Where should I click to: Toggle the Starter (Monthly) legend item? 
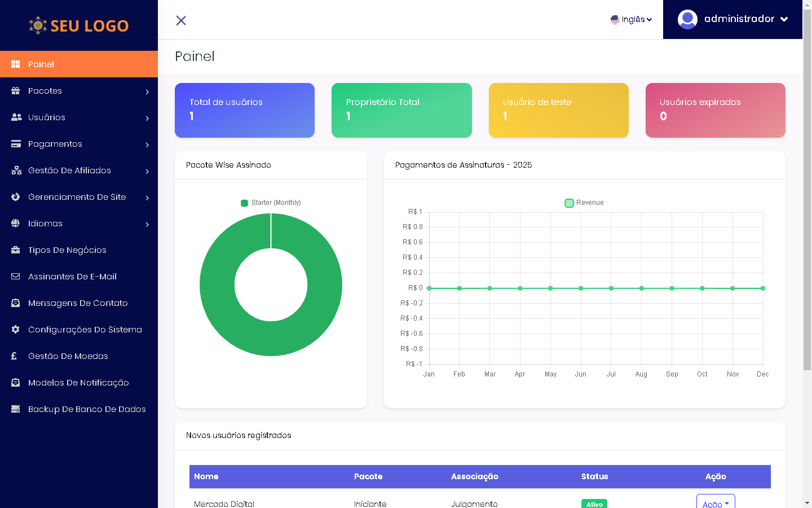[x=271, y=203]
